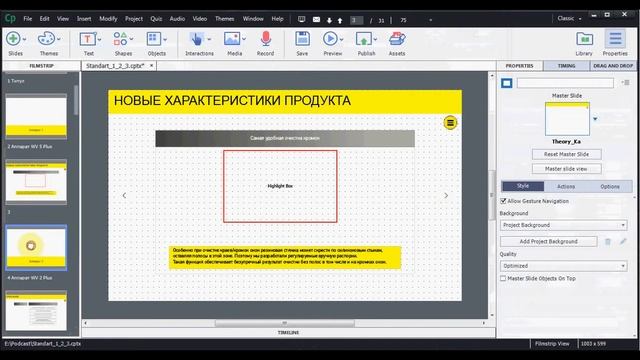Open the Media tool

point(232,39)
